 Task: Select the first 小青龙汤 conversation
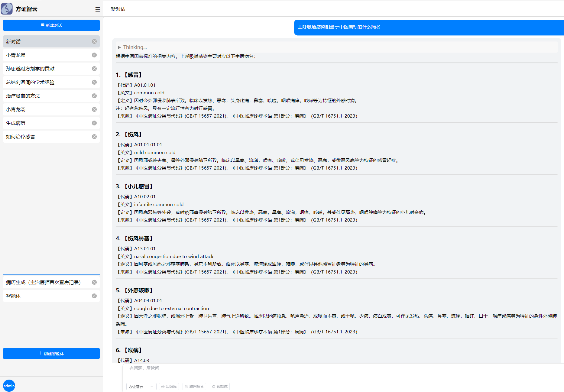[x=16, y=55]
